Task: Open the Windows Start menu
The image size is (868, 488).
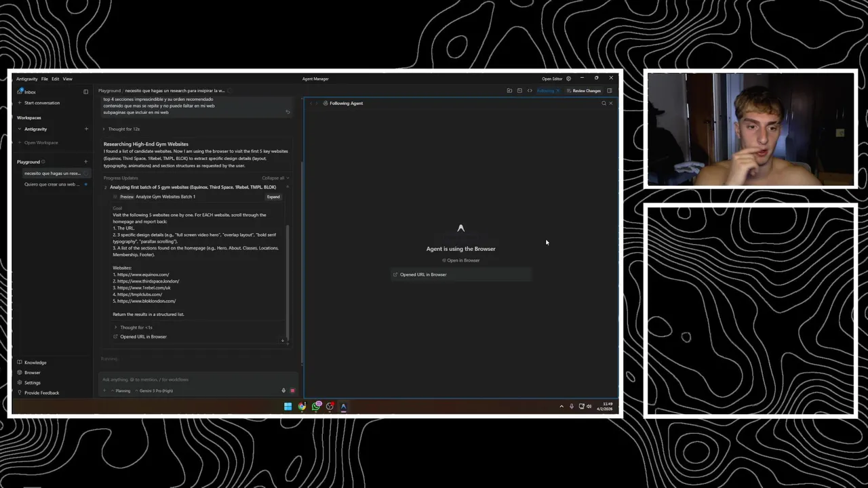Action: click(288, 407)
